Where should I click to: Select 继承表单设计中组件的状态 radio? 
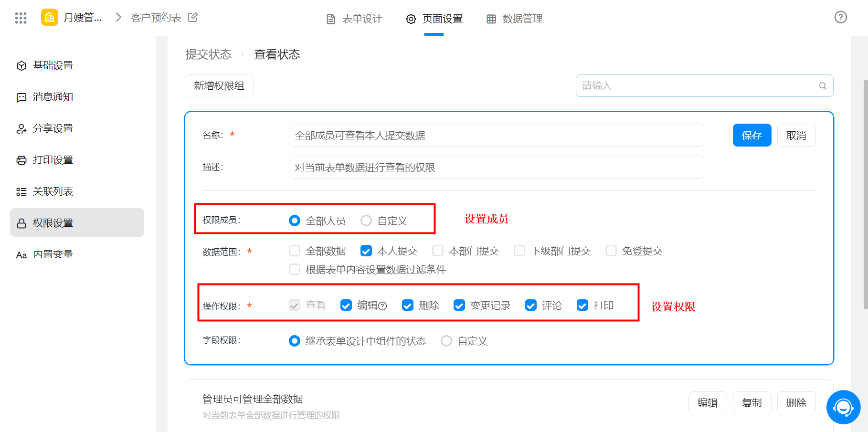pyautogui.click(x=295, y=341)
